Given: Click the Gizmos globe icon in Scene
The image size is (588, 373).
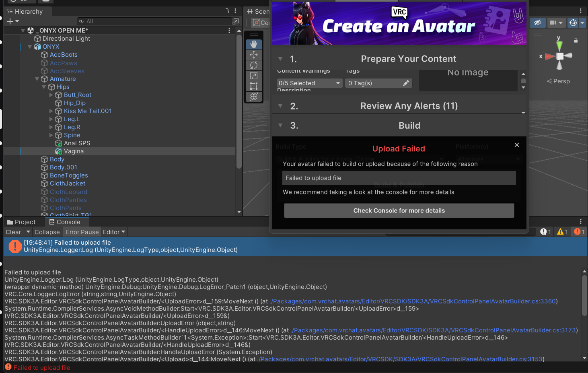Looking at the screenshot, I should coord(573,23).
